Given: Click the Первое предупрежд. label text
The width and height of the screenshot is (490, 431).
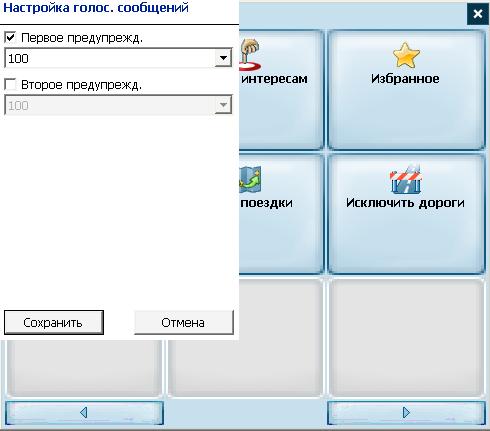Looking at the screenshot, I should pos(82,38).
